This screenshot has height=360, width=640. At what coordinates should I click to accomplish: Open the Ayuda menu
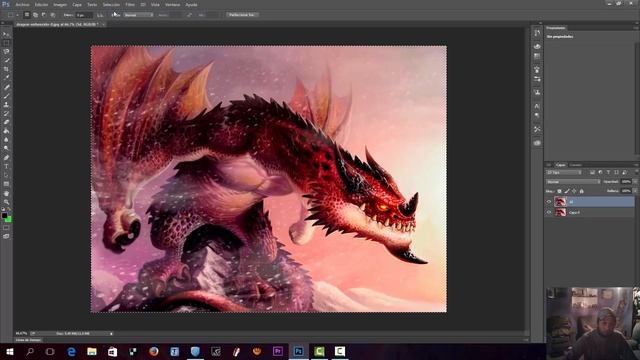pos(191,4)
